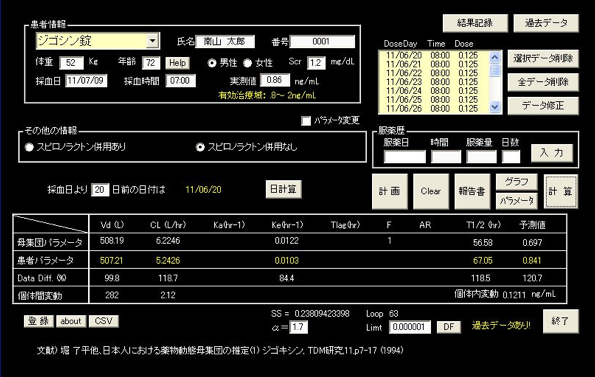The image size is (595, 377).
Task: Show the グラフ graph
Action: coord(516,182)
